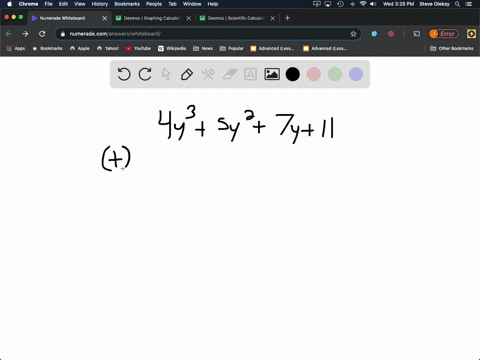Choose the black ink color
The image size is (480, 360).
coord(293,74)
